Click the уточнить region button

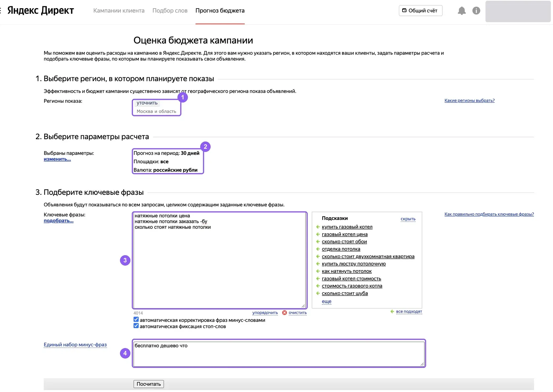(147, 103)
